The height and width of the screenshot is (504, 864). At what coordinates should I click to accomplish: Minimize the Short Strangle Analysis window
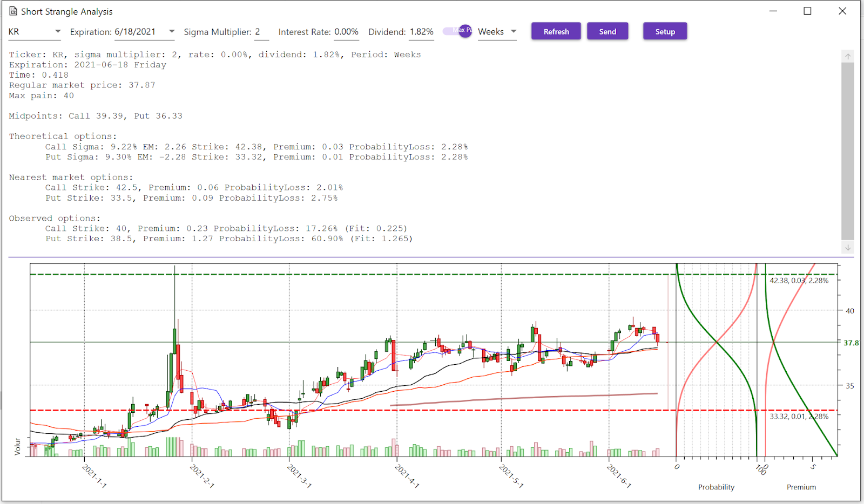pyautogui.click(x=773, y=11)
